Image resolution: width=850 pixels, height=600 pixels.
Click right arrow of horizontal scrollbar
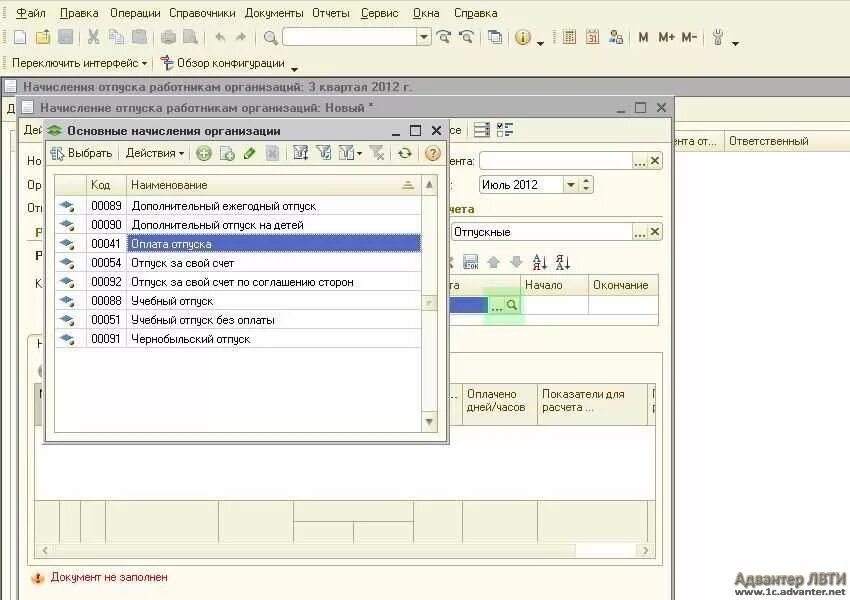[646, 550]
